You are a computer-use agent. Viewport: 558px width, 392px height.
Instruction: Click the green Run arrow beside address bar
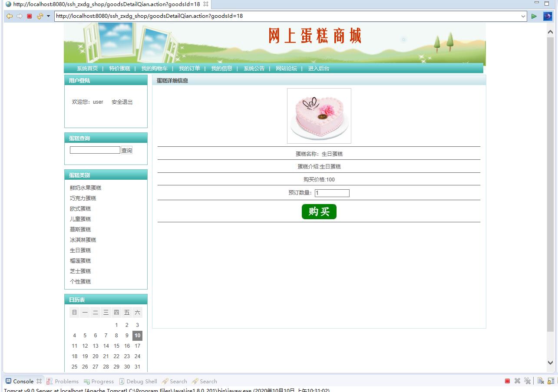[534, 16]
